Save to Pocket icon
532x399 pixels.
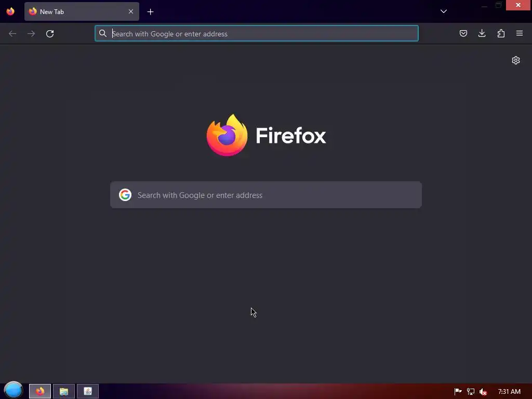click(463, 33)
